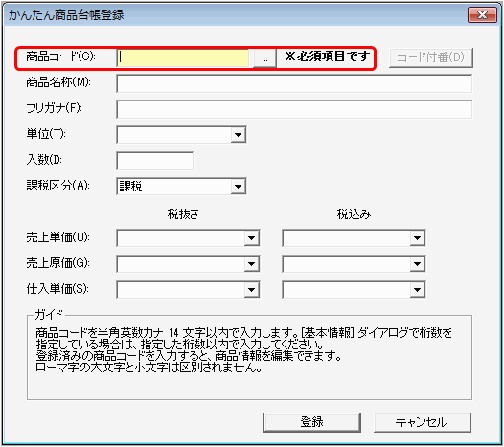Click the フリガナ text field

(x=294, y=109)
